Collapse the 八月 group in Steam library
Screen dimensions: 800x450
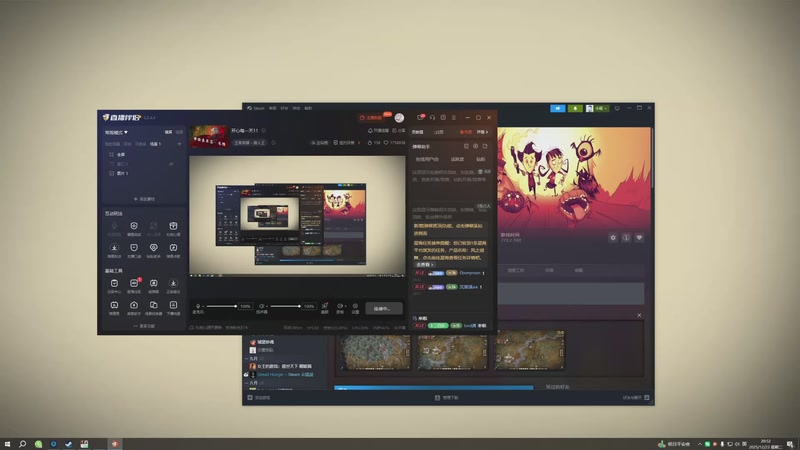(246, 383)
